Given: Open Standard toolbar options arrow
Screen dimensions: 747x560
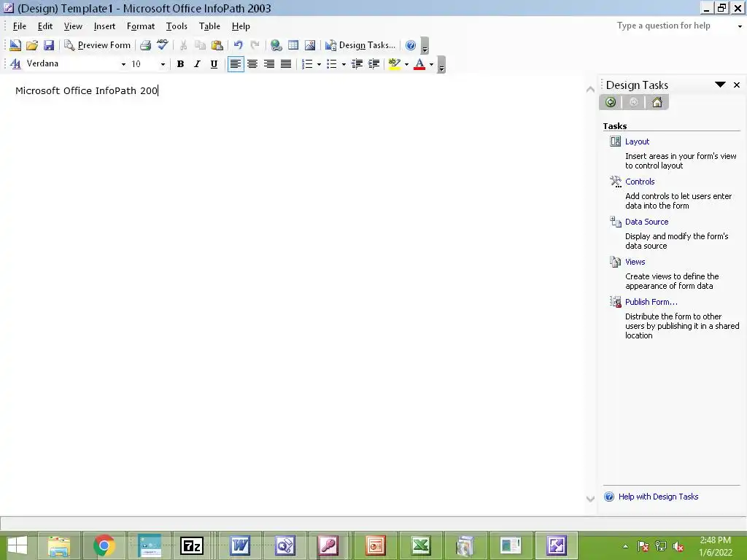Looking at the screenshot, I should 425,46.
